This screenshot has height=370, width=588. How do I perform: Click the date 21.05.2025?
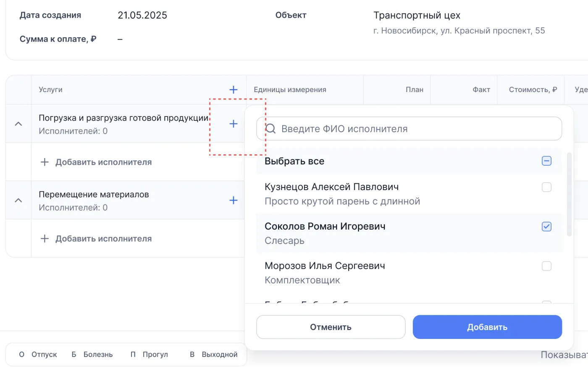coord(142,16)
